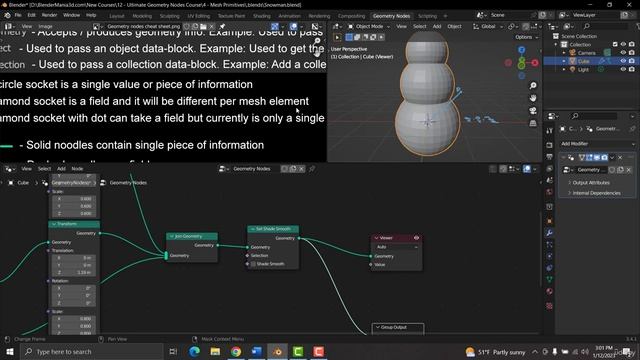Open Viewer node Auto domain dropdown

coord(396,247)
